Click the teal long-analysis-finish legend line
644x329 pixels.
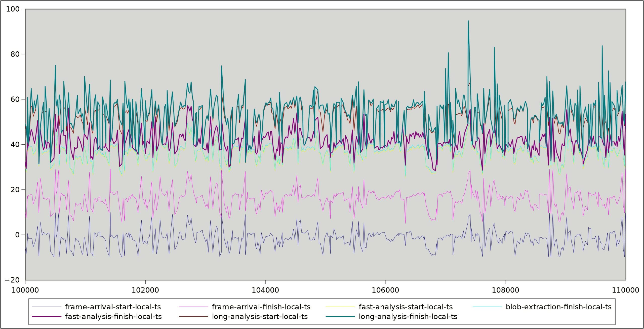[x=340, y=317]
